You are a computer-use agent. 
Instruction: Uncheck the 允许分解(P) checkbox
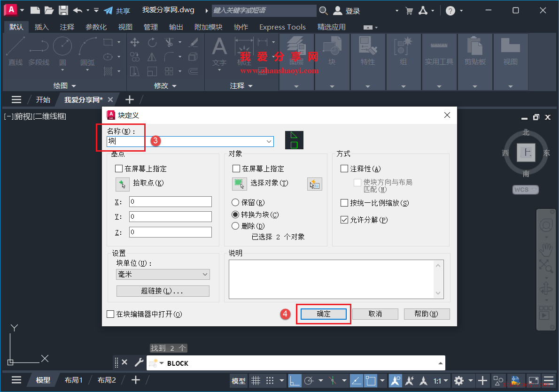tap(344, 220)
